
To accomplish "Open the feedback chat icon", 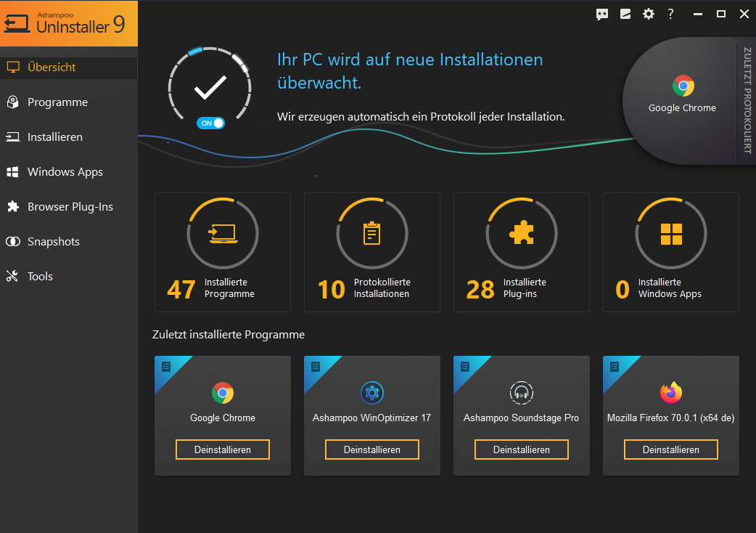I will tap(602, 13).
